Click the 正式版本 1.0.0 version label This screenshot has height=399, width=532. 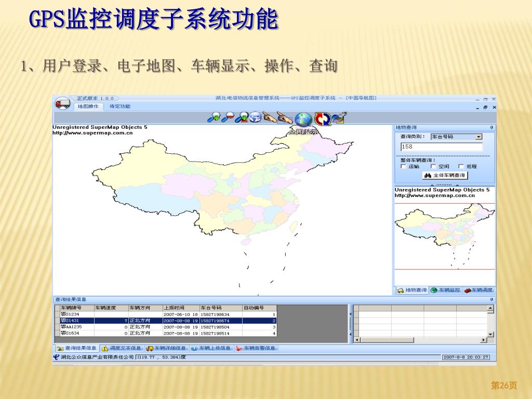click(x=96, y=98)
